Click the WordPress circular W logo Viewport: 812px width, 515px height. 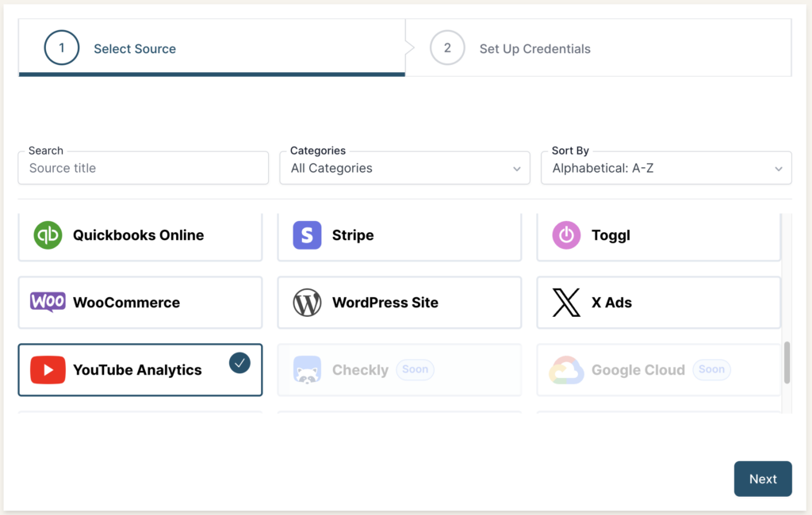pos(307,303)
